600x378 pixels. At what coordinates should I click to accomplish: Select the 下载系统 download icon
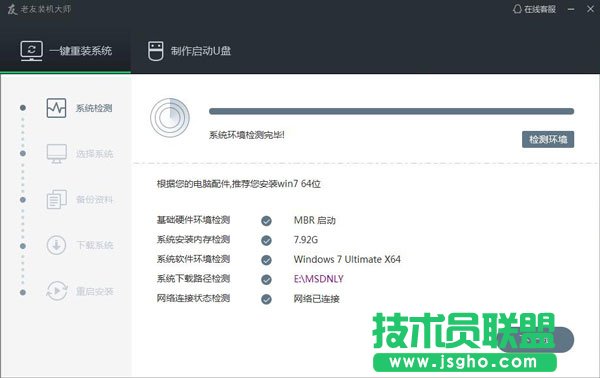click(56, 245)
